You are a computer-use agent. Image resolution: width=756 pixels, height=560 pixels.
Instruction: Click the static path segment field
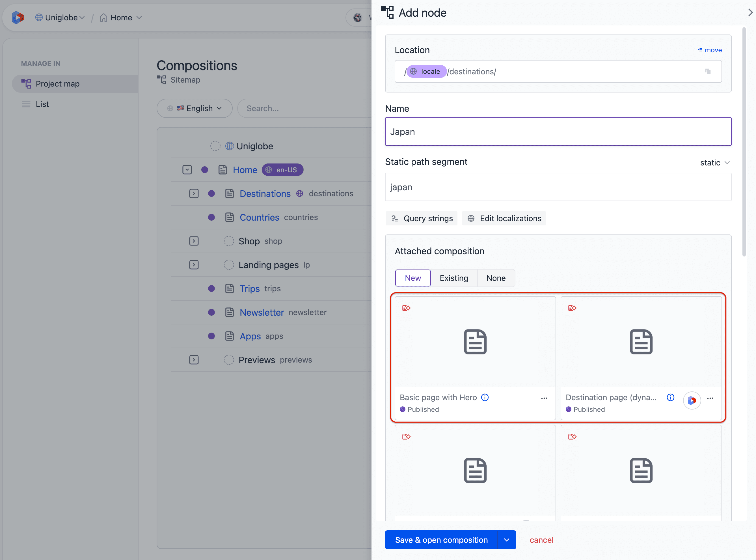[x=558, y=187]
